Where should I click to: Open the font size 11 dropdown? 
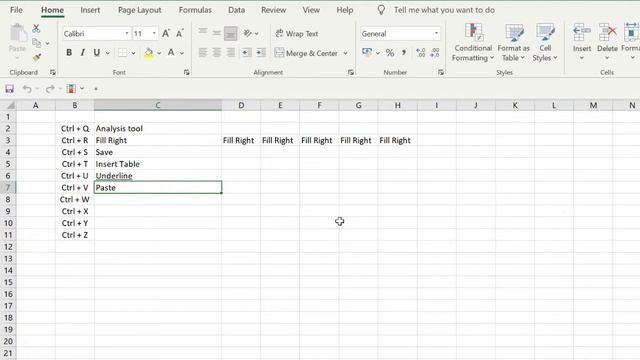click(x=154, y=33)
